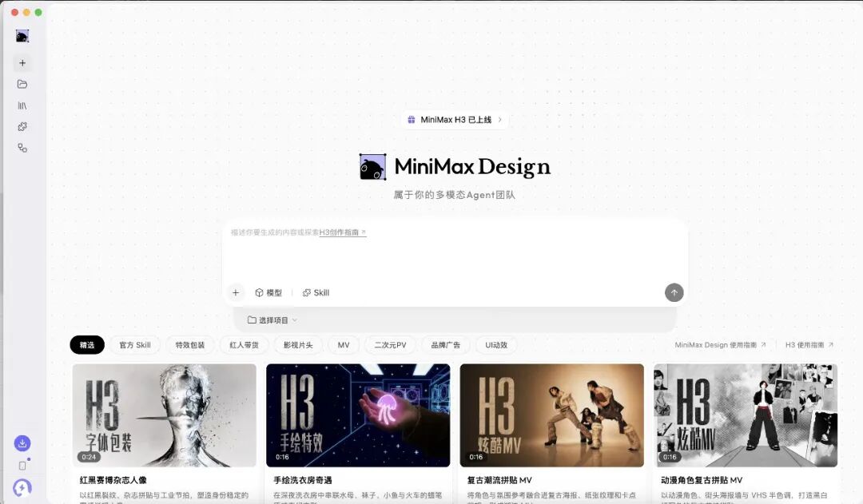The height and width of the screenshot is (504, 863).
Task: Select the UI动效 category tab
Action: coord(496,345)
